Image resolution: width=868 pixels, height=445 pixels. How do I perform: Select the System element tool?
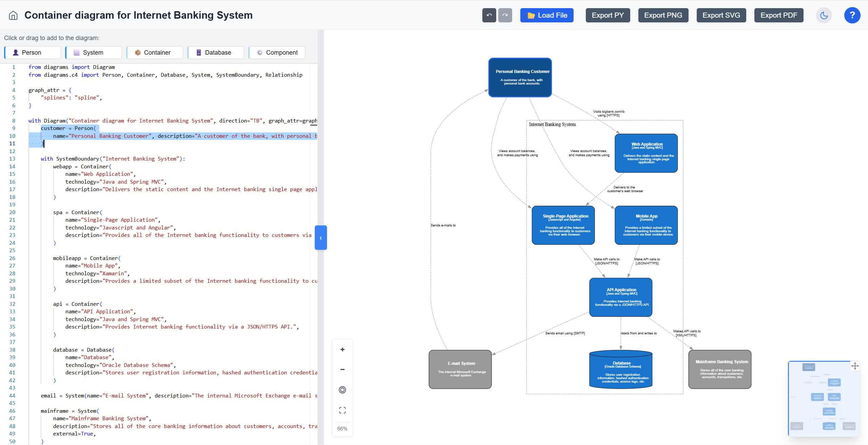pyautogui.click(x=93, y=52)
